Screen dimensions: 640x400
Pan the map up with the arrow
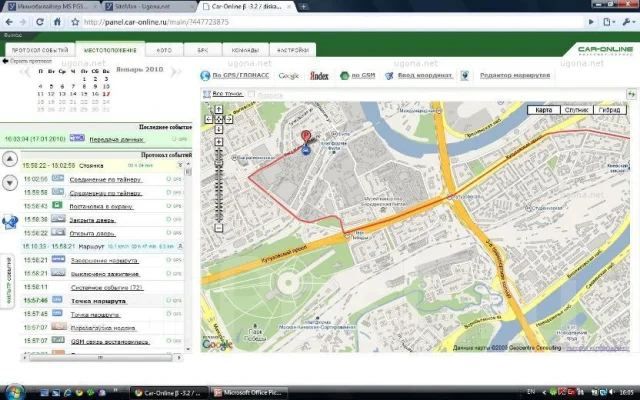pyautogui.click(x=219, y=109)
